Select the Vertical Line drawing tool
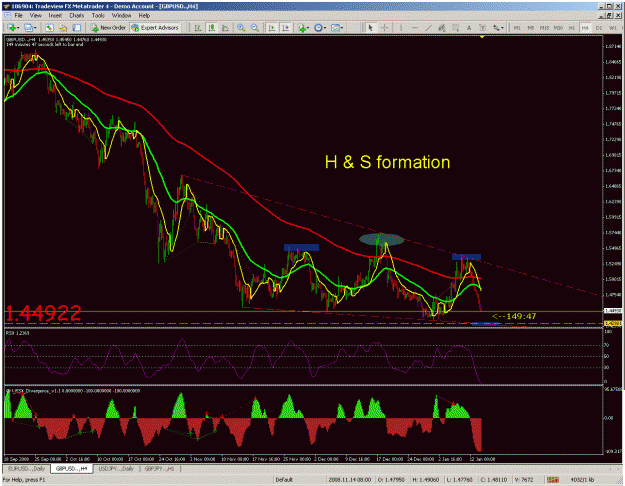This screenshot has width=625, height=486. pyautogui.click(x=400, y=28)
